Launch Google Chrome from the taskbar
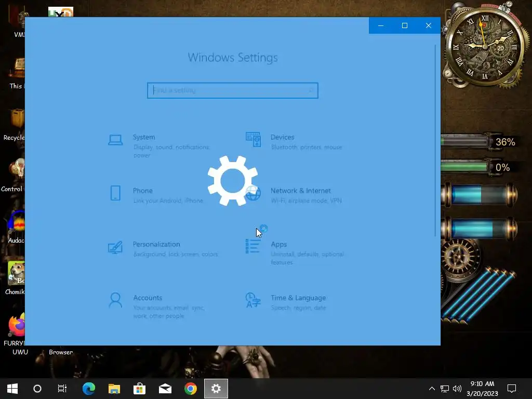The image size is (532, 399). tap(191, 389)
